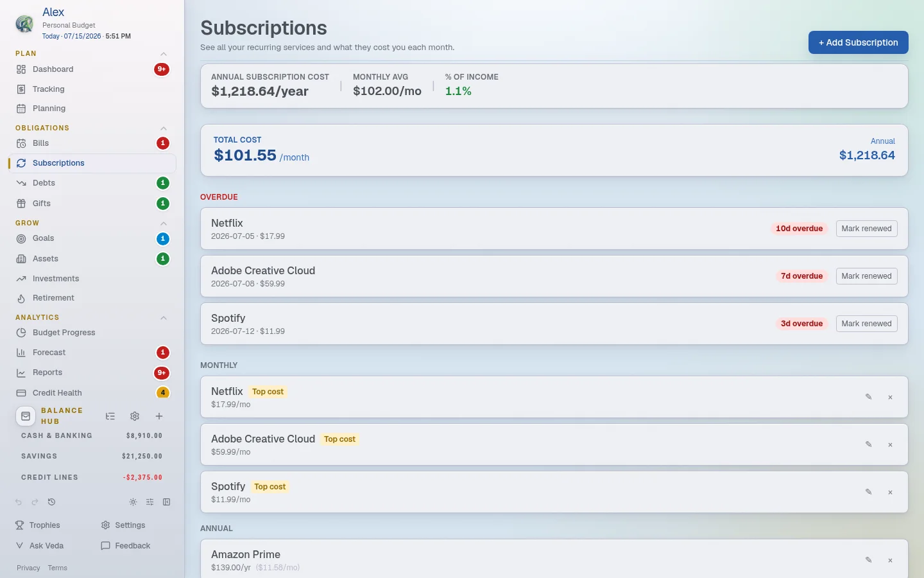The image size is (924, 578).
Task: Remove the Amazon Prime subscription
Action: tap(890, 561)
